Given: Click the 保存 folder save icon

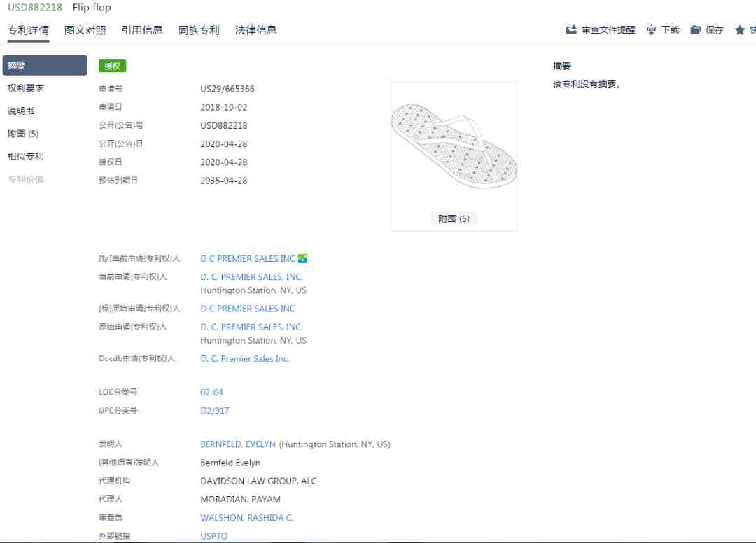Looking at the screenshot, I should coord(695,30).
